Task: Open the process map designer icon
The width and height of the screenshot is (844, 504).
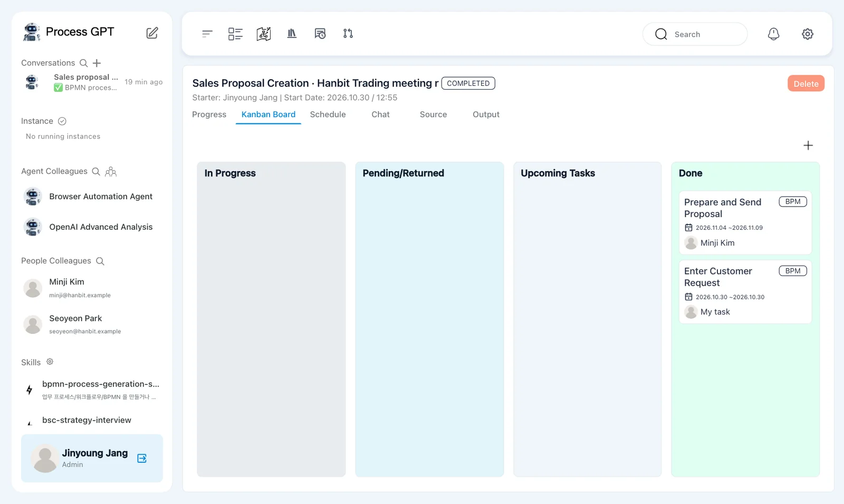Action: point(264,34)
